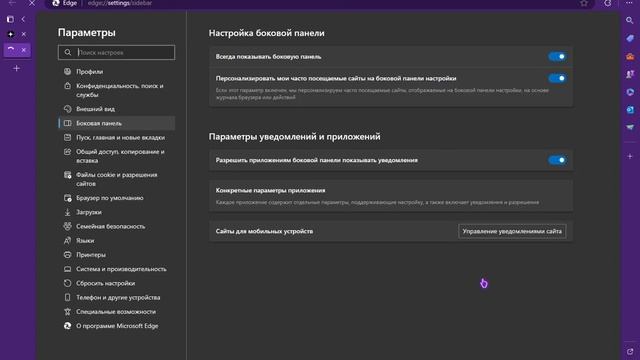Click 'Управление уведомлениями сайта' button
Screen dimensions: 640x360
tap(512, 231)
